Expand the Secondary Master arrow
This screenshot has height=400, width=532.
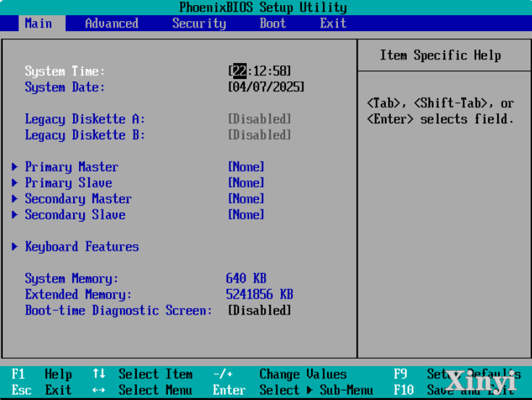pos(14,199)
